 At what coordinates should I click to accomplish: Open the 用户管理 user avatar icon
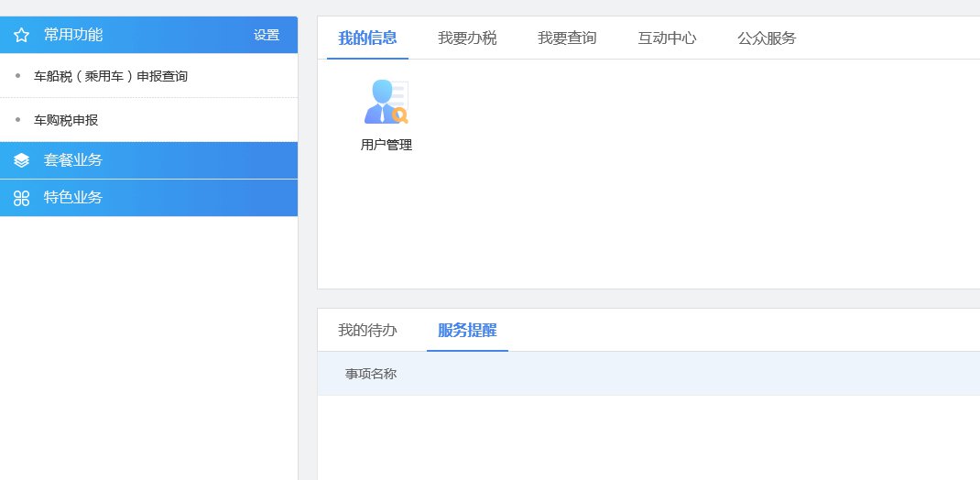pos(386,102)
